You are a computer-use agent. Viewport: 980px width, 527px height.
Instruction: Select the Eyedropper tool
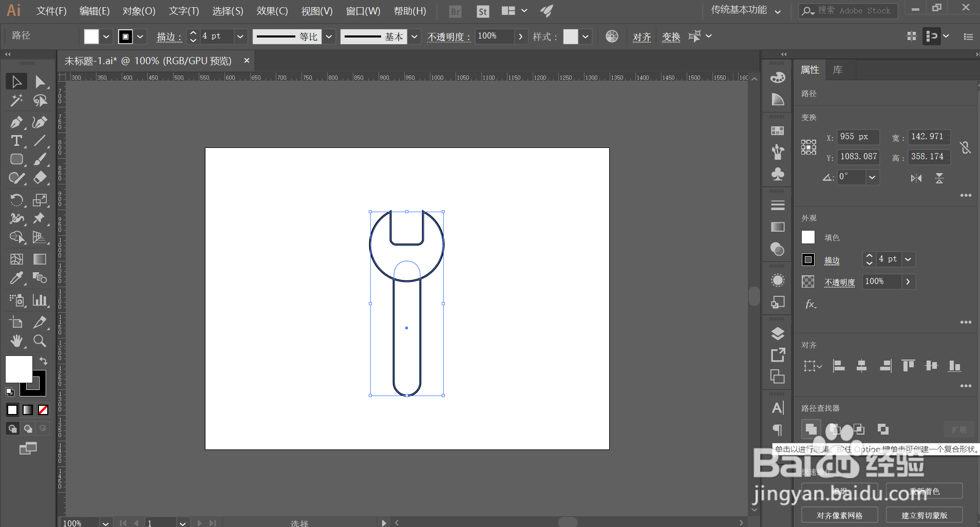point(16,278)
